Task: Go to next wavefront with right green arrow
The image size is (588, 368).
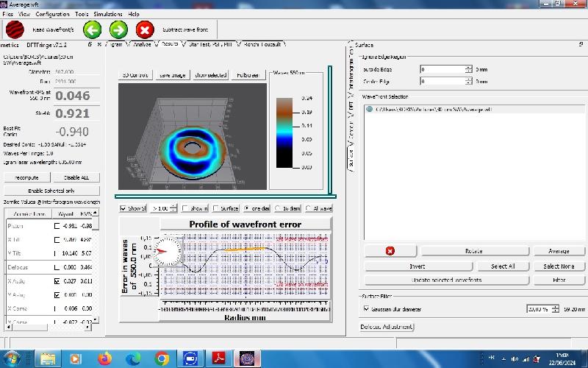Action: click(x=118, y=29)
